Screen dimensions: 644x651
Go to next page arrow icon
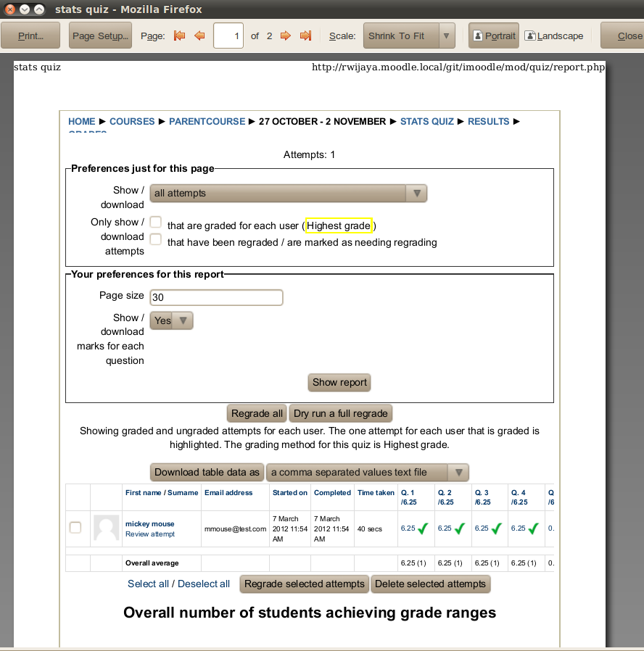(x=286, y=36)
